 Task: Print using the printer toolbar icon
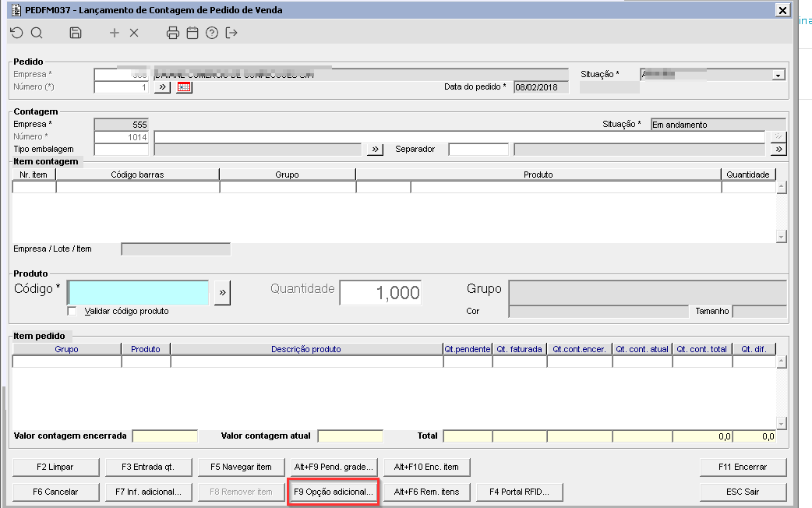coord(173,34)
